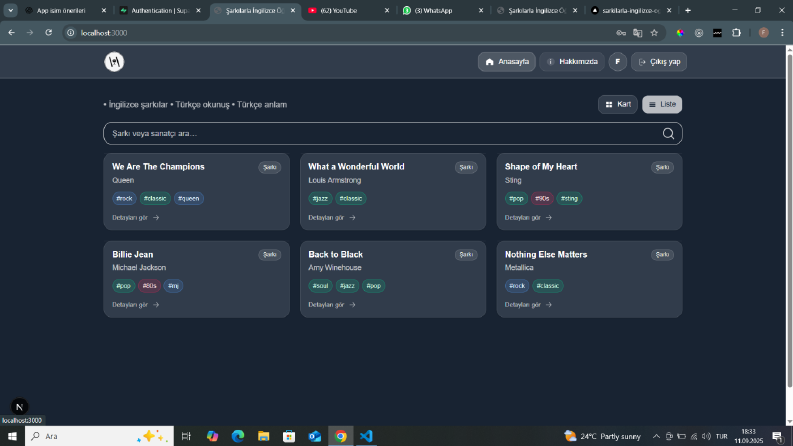Open the tab search dropdown
This screenshot has height=446, width=793.
pyautogui.click(x=10, y=10)
